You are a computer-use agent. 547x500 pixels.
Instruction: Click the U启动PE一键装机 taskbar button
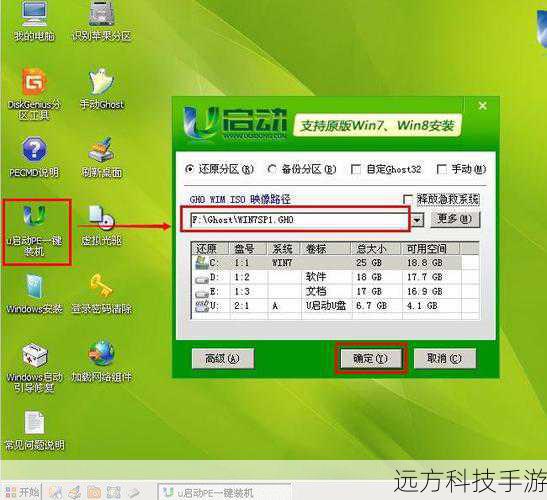click(225, 492)
